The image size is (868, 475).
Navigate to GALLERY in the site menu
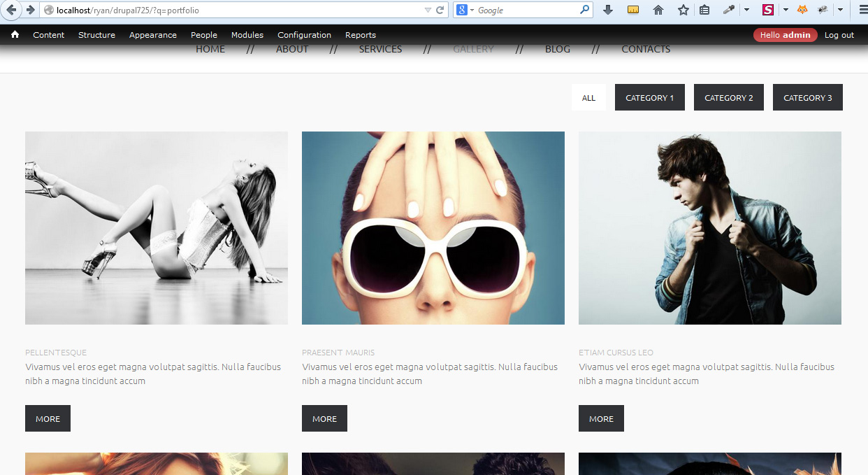(x=473, y=49)
